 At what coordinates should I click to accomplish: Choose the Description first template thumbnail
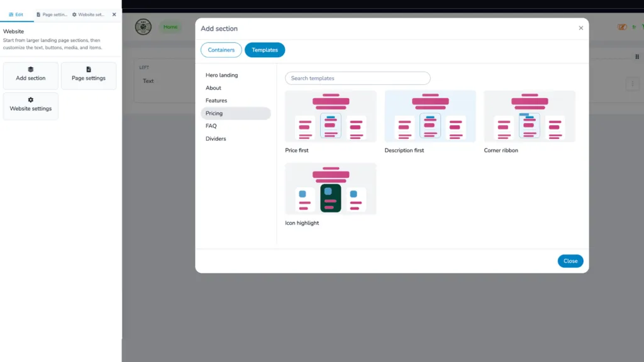[x=430, y=116]
